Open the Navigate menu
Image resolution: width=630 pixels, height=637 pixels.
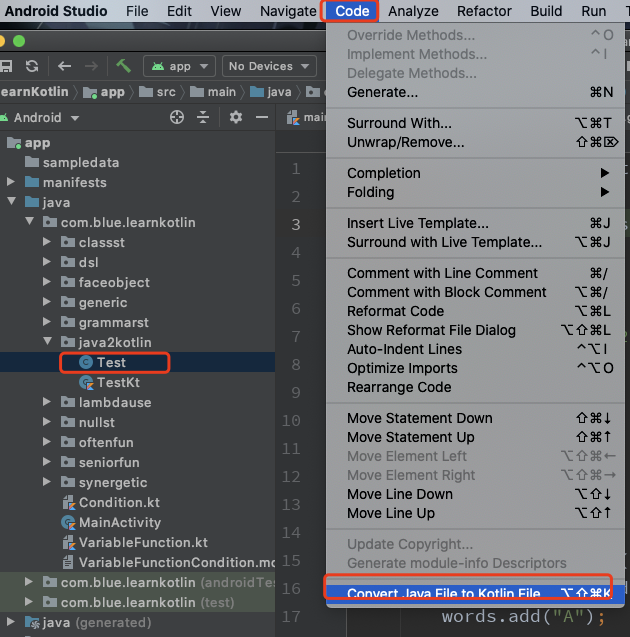[x=288, y=11]
